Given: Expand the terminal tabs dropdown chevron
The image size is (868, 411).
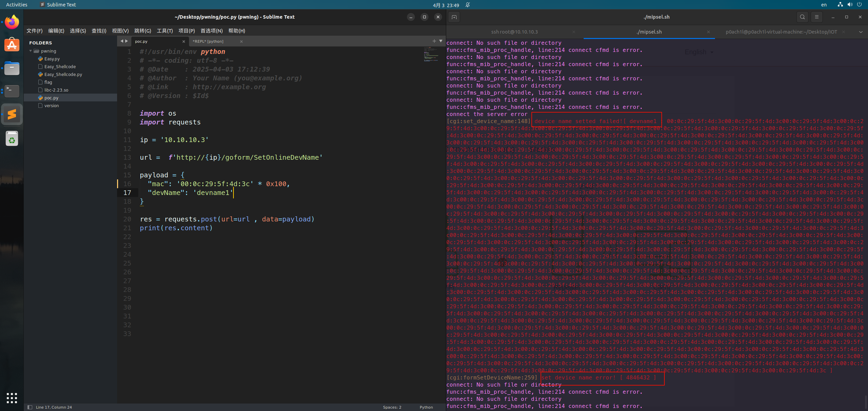Looking at the screenshot, I should (x=861, y=32).
